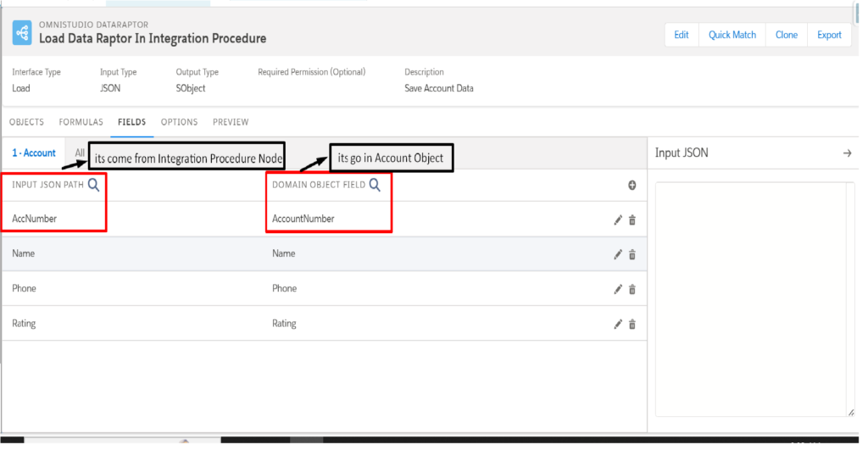Screen dimensions: 868x450
Task: Open the Objects tab
Action: (x=26, y=122)
